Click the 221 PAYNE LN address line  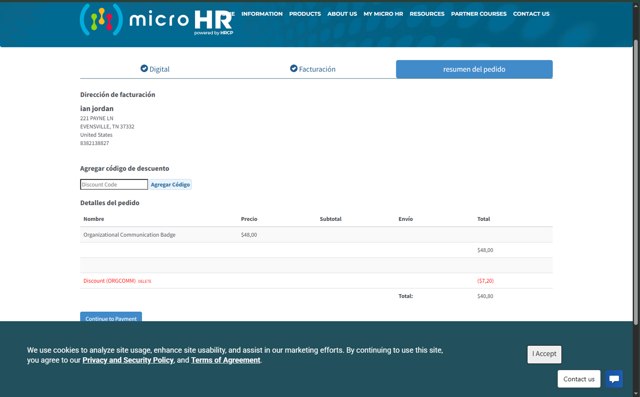[97, 118]
